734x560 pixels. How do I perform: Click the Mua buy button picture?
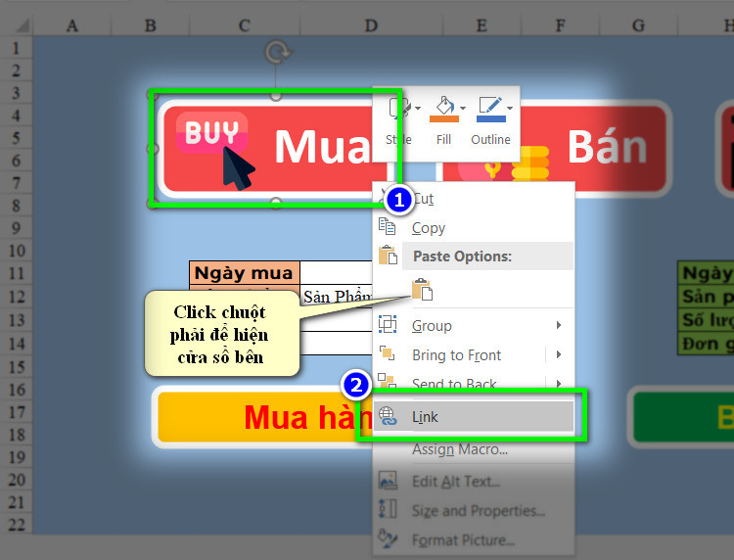pyautogui.click(x=274, y=149)
